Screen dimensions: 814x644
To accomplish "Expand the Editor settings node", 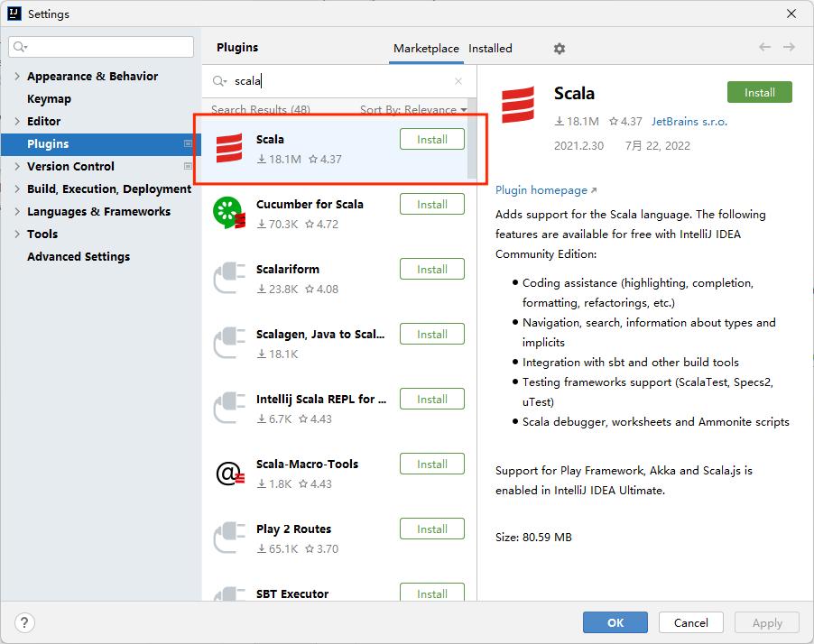I will pyautogui.click(x=17, y=122).
